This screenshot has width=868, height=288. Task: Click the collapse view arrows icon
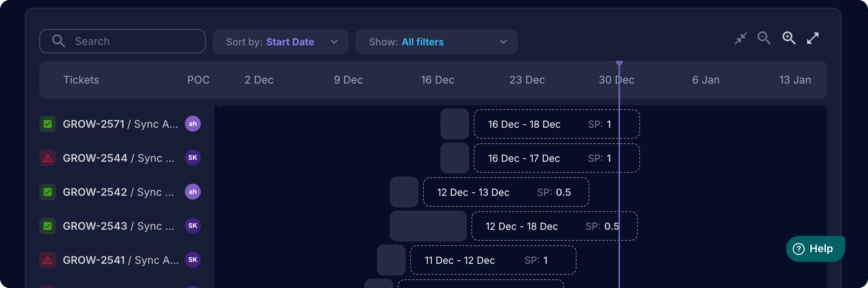click(x=741, y=38)
